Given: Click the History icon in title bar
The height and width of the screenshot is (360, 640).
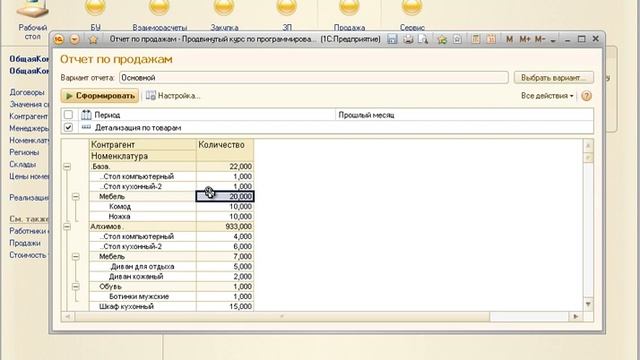Looking at the screenshot, I should click(x=457, y=39).
